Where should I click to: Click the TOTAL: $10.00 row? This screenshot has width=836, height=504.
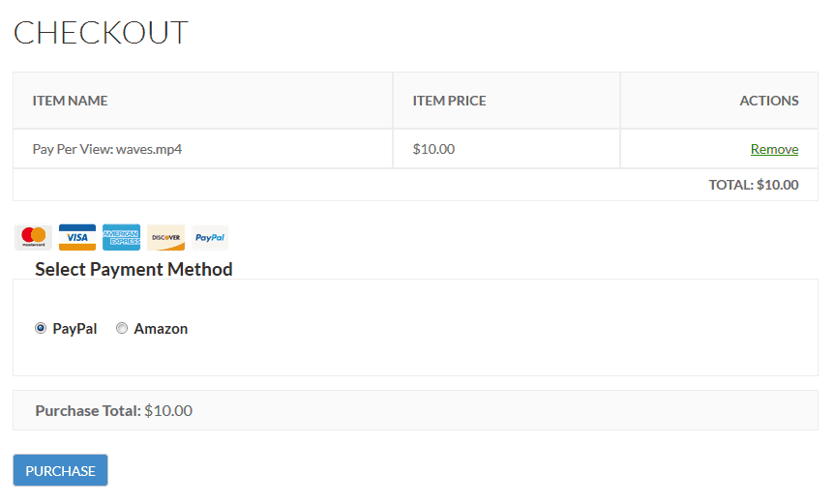415,185
